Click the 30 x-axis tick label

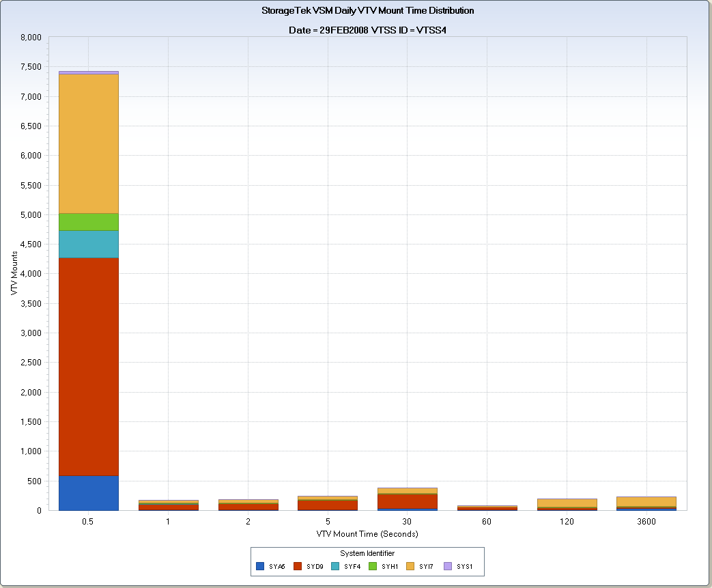click(408, 522)
